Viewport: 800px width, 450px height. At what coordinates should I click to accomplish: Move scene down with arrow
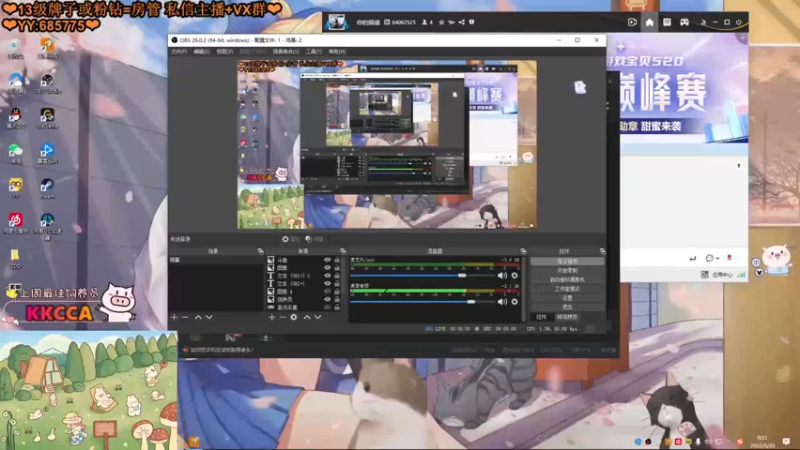[x=209, y=317]
